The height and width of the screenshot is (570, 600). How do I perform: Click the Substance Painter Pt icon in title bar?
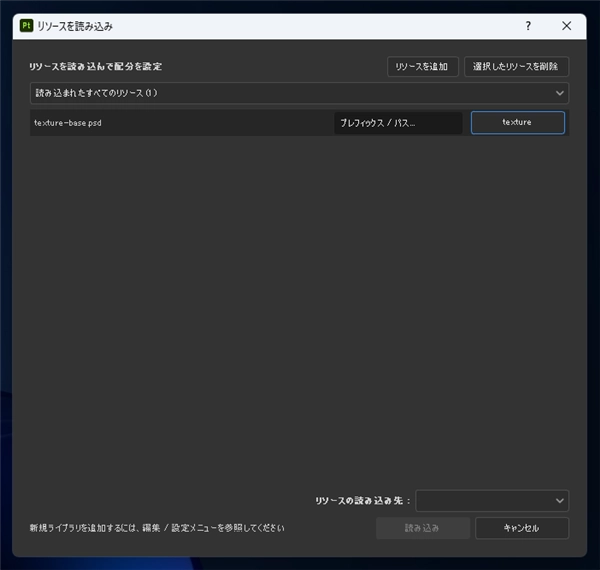26,26
